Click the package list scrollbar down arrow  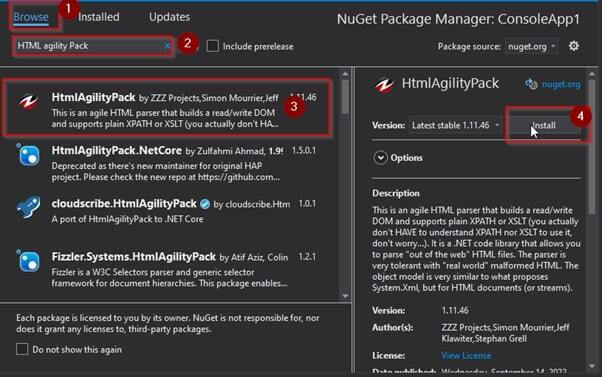[345, 296]
